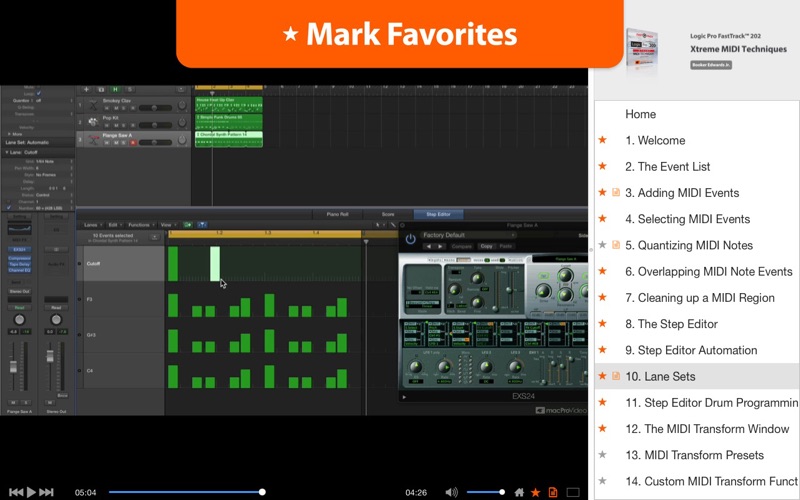
Task: Open notes icon for 3. Adding MIDI Events
Action: [x=616, y=192]
